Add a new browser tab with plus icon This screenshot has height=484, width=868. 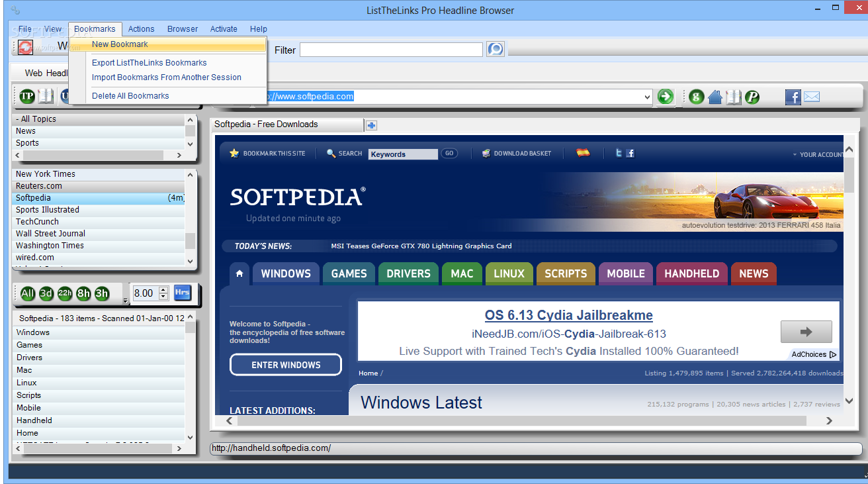tap(371, 125)
